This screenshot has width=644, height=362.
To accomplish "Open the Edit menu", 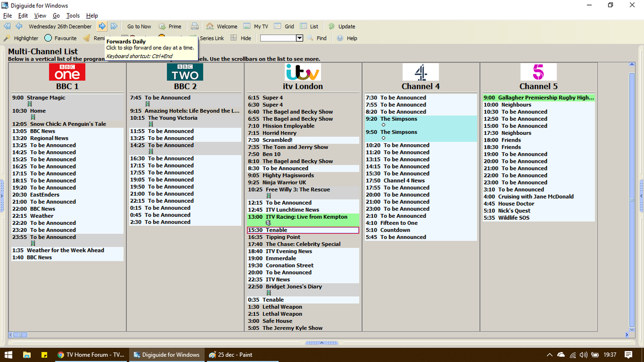I will pos(23,16).
